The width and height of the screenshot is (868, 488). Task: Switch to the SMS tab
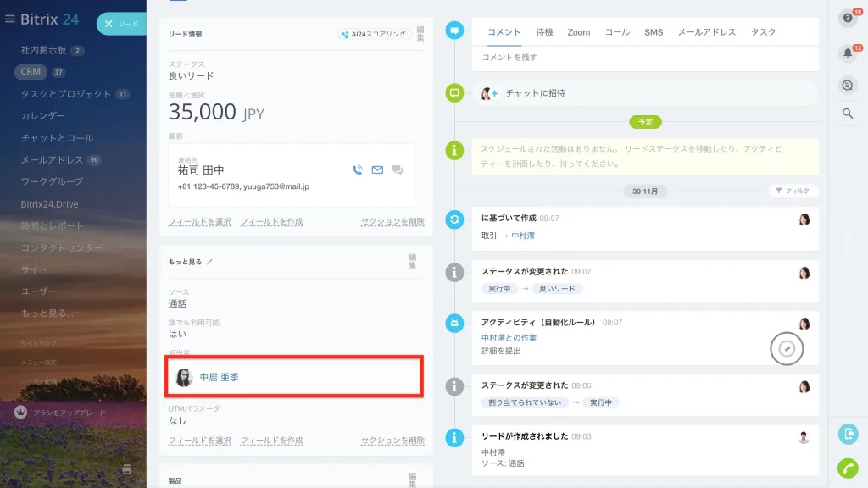[x=654, y=33]
